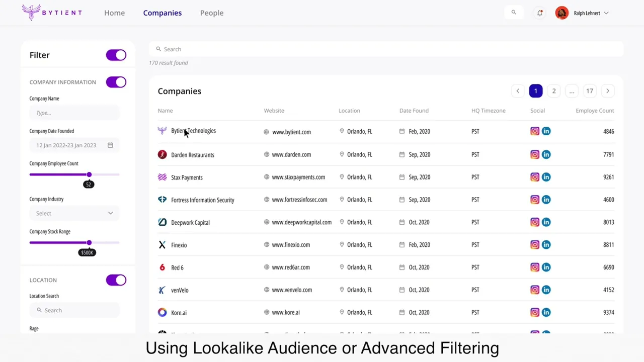Open calendar icon in Company Date Founded

(x=110, y=145)
